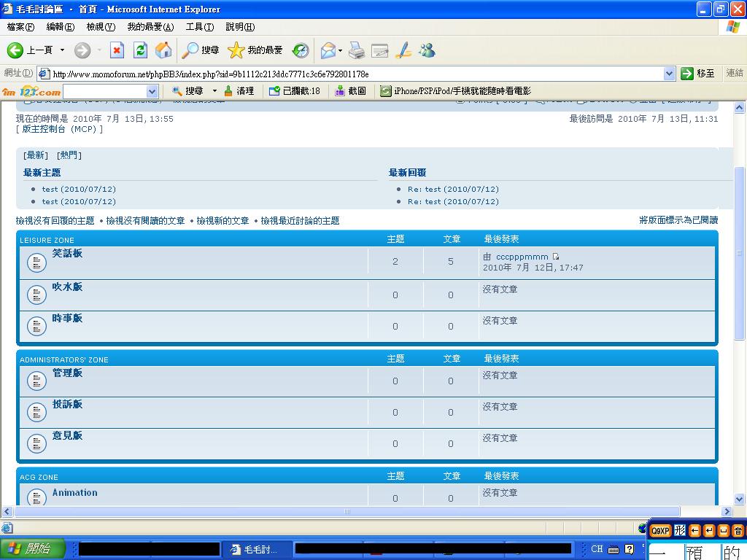Click the Edit page icon beside Print
This screenshot has width=747, height=560.
click(379, 50)
